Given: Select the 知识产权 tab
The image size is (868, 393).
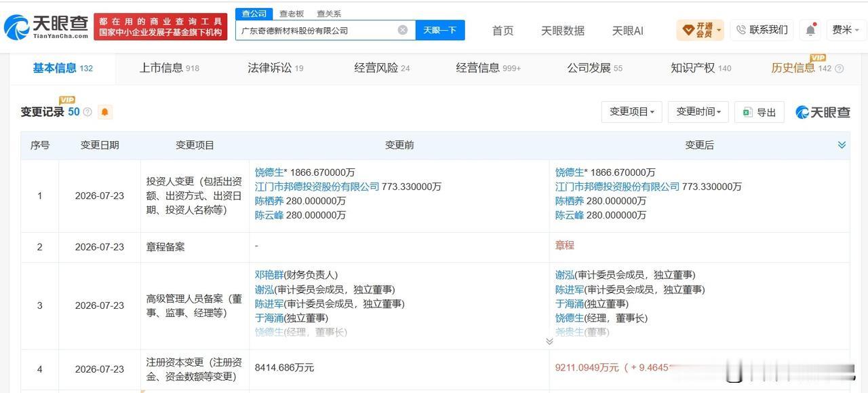Looking at the screenshot, I should tap(701, 68).
